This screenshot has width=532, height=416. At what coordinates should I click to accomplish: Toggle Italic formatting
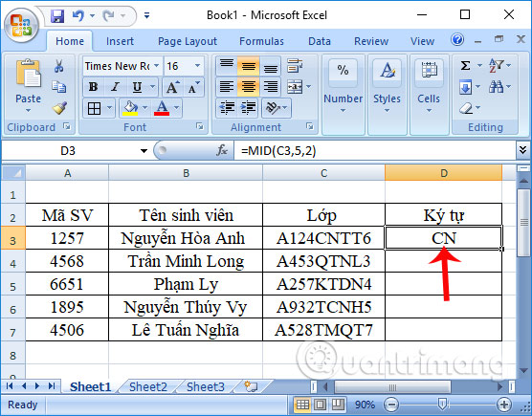tap(115, 87)
